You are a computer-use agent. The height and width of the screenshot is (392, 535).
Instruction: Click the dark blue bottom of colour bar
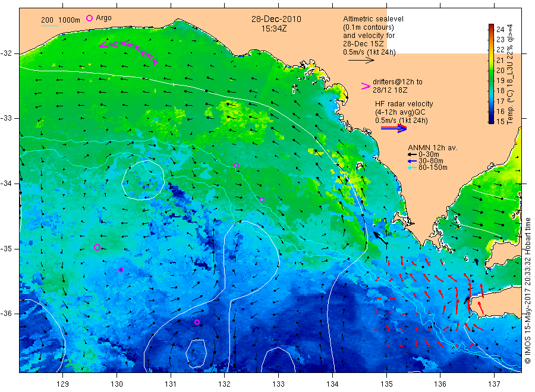click(x=491, y=120)
